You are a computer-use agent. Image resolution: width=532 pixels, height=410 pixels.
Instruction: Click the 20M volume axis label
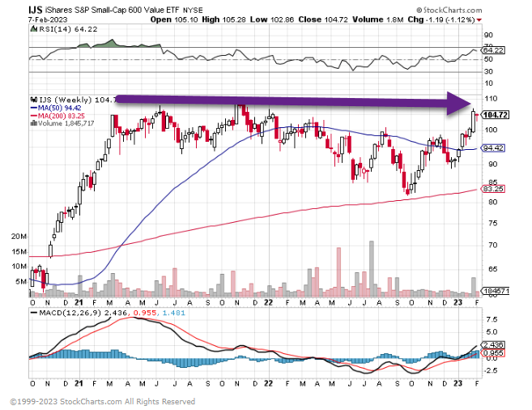pos(19,237)
